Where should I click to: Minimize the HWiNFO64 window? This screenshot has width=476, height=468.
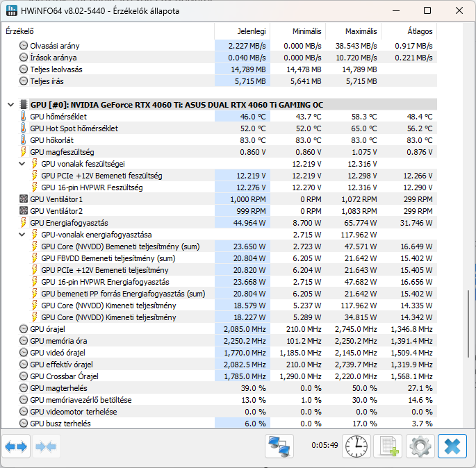[396, 10]
